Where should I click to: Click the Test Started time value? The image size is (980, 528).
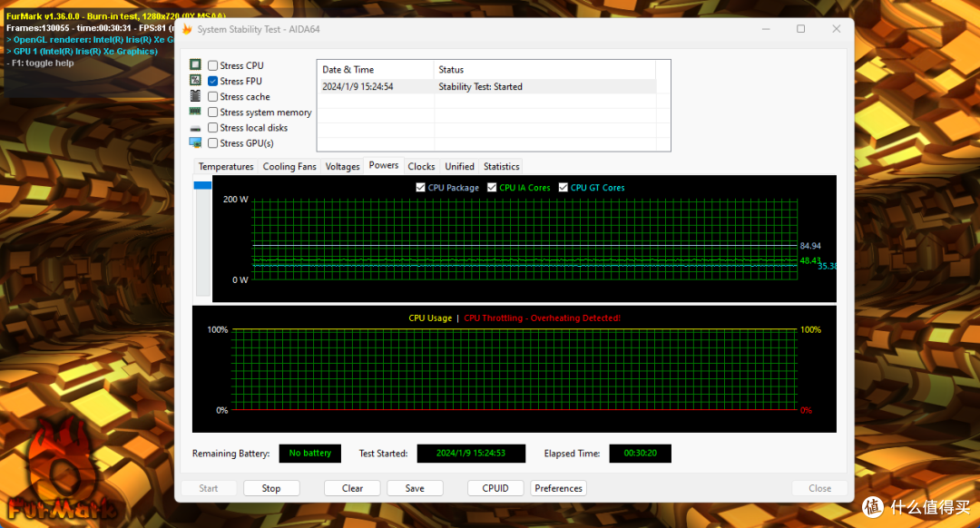471,453
